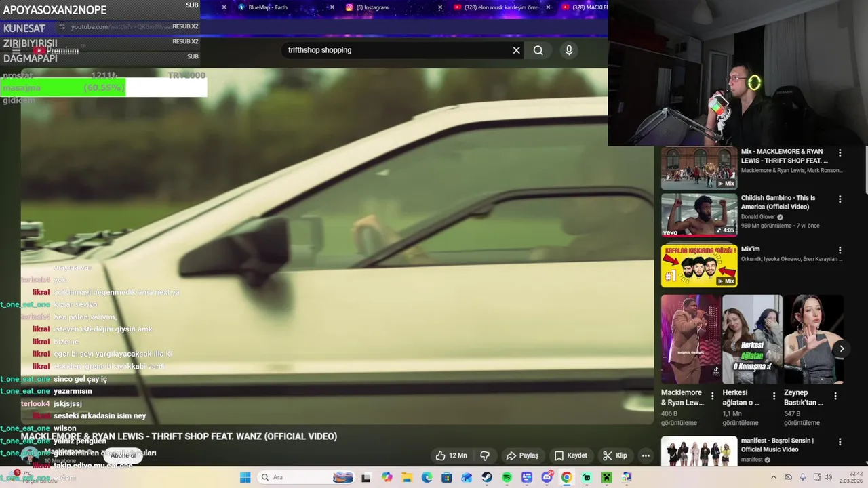Close the Instagram browser tab

pos(440,7)
